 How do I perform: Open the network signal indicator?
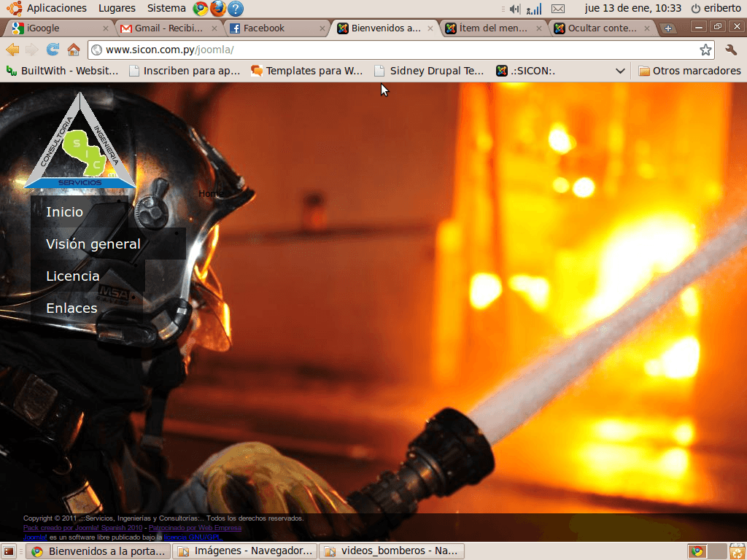click(534, 9)
